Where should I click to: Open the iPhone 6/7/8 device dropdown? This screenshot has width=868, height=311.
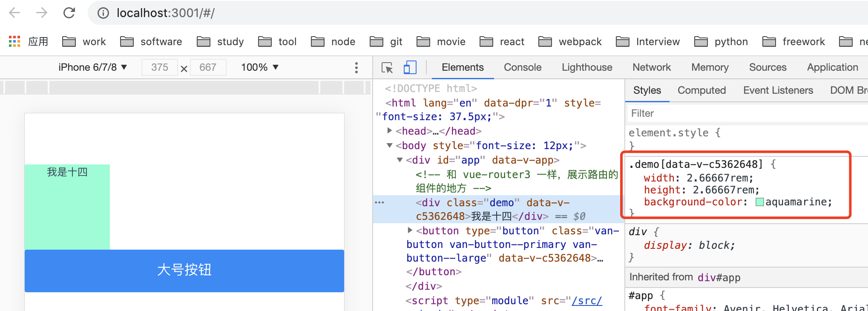(x=93, y=67)
